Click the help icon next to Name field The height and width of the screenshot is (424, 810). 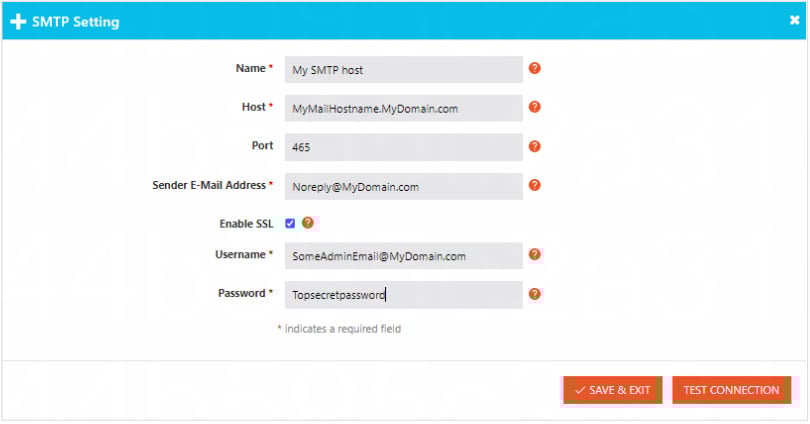pos(535,69)
